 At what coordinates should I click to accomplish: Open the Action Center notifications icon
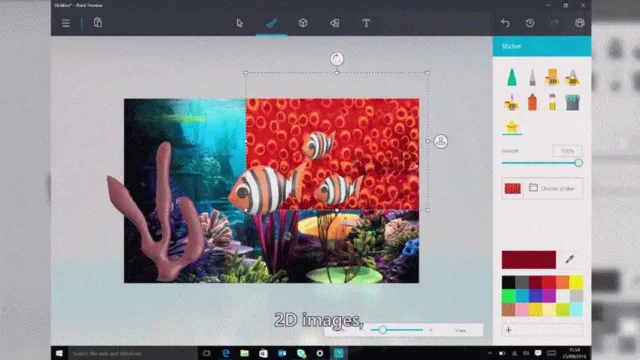point(538,353)
